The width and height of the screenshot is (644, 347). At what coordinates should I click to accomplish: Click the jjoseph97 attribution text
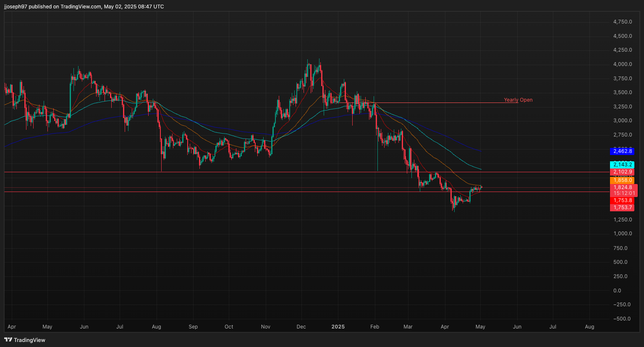(14, 6)
